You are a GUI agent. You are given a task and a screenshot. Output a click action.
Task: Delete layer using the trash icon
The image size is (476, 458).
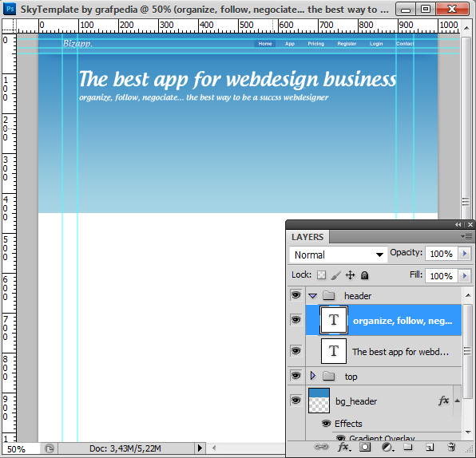coord(451,447)
